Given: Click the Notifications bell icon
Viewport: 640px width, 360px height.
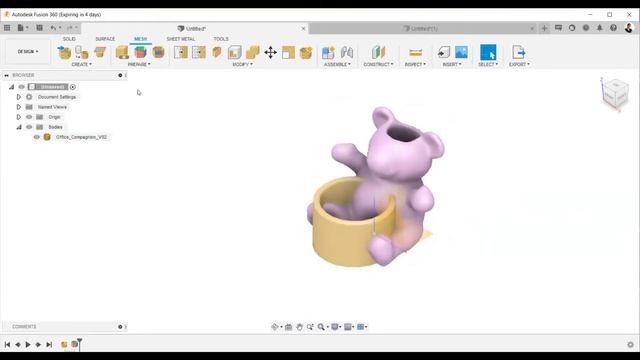Looking at the screenshot, I should pos(600,28).
